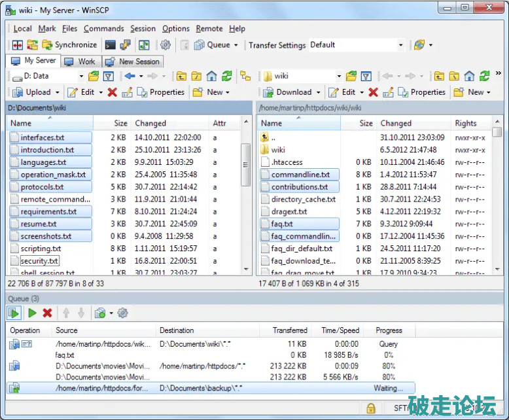This screenshot has width=509, height=420.
Task: Open directory icon next to remote wiki dropdown
Action: click(351, 76)
